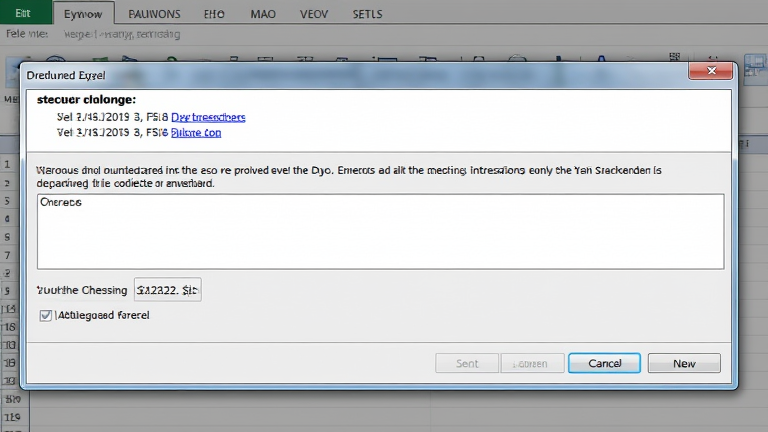Viewport: 768px width, 432px height.
Task: Open the SETLS tab
Action: (367, 14)
